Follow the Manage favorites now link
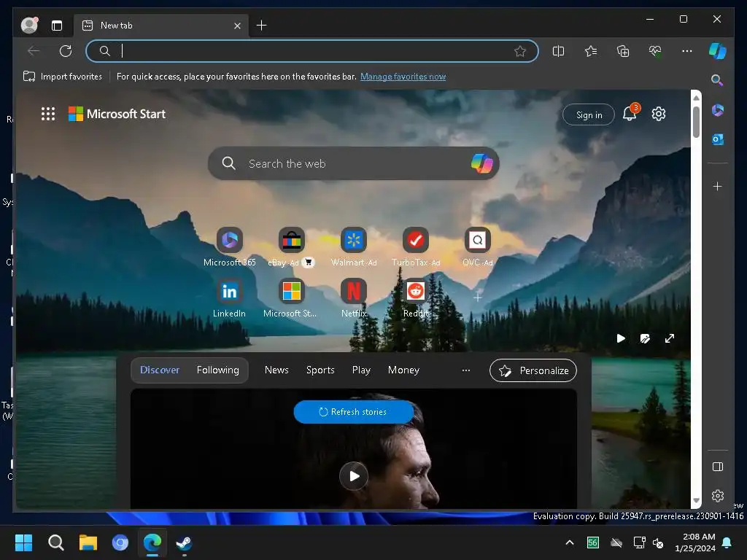747x560 pixels. pyautogui.click(x=403, y=76)
